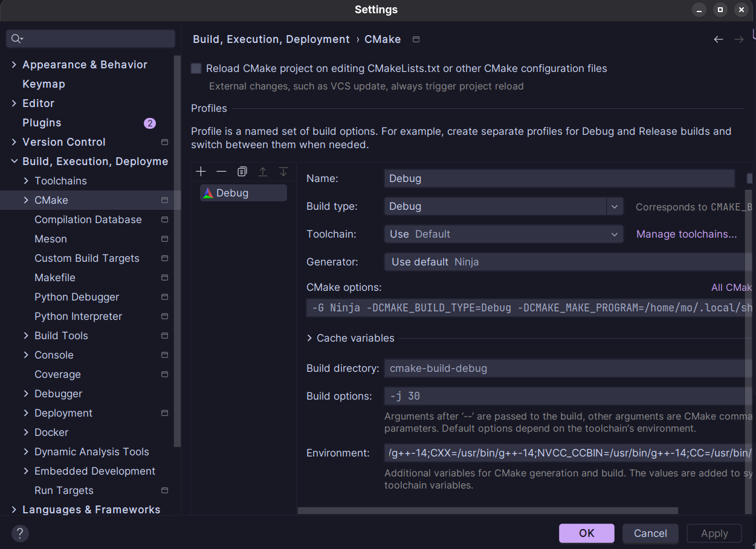Click project-level icon next to CMake breadcrumb
The height and width of the screenshot is (549, 756).
(416, 39)
